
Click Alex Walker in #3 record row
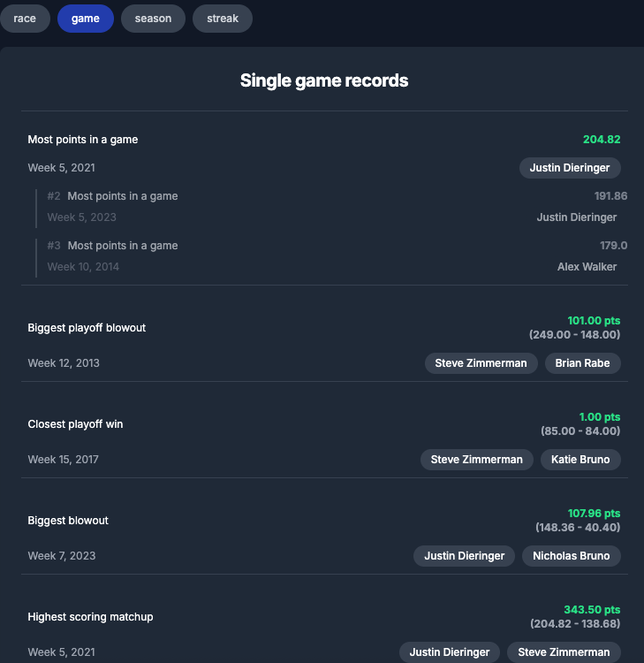pyautogui.click(x=587, y=267)
